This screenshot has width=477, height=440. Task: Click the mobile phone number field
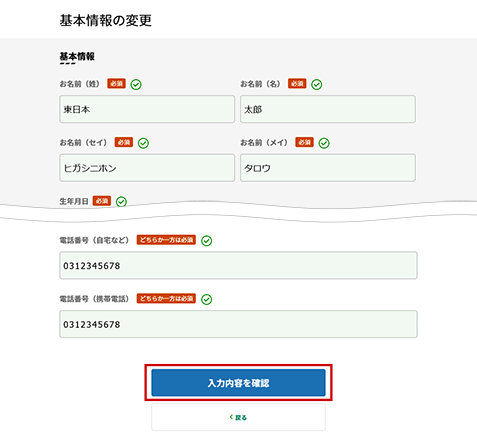(238, 324)
